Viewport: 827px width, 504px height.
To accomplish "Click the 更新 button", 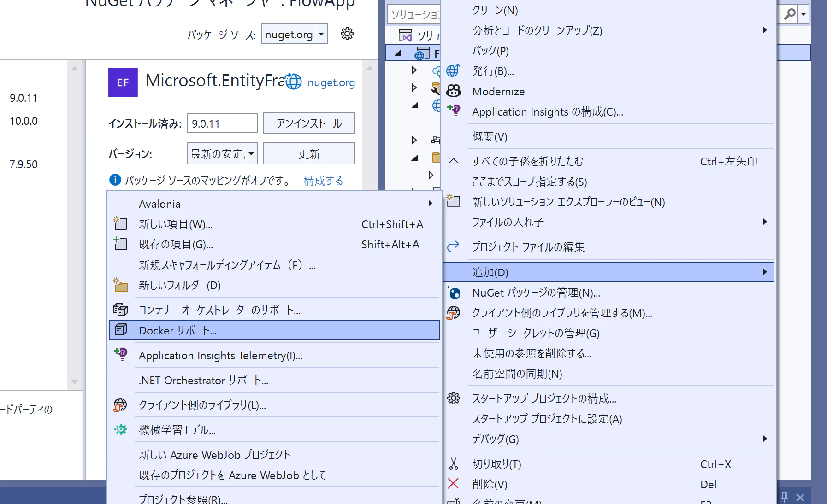I will coord(309,153).
